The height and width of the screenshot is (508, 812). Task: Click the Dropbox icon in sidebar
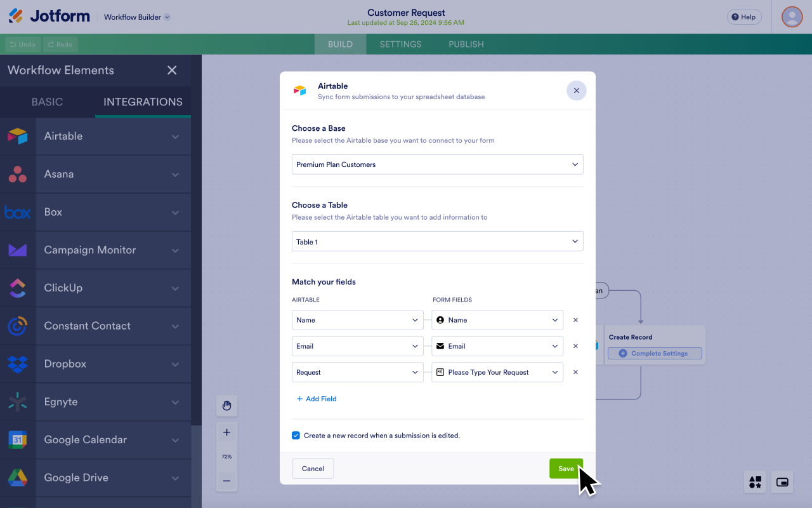18,364
